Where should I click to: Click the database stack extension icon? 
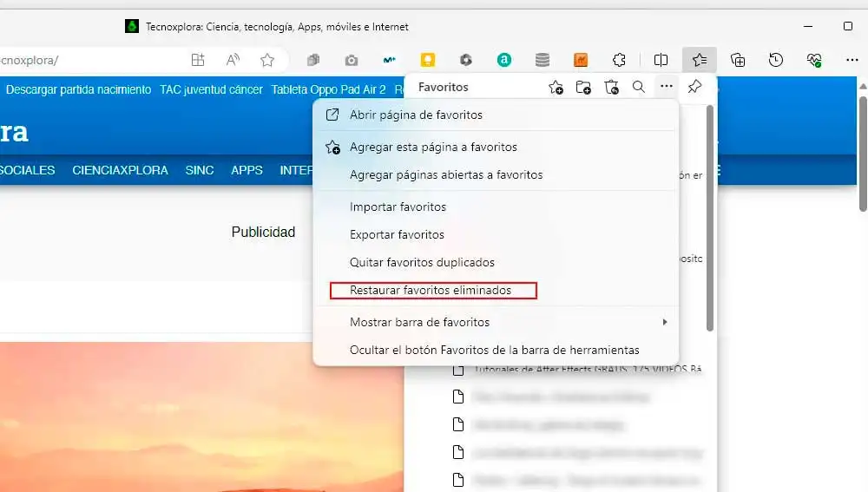542,60
